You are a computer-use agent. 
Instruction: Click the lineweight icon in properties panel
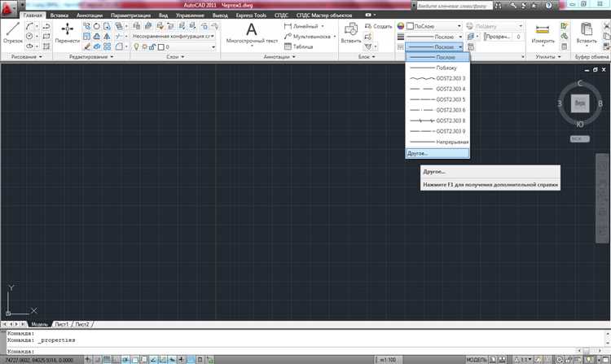[401, 37]
